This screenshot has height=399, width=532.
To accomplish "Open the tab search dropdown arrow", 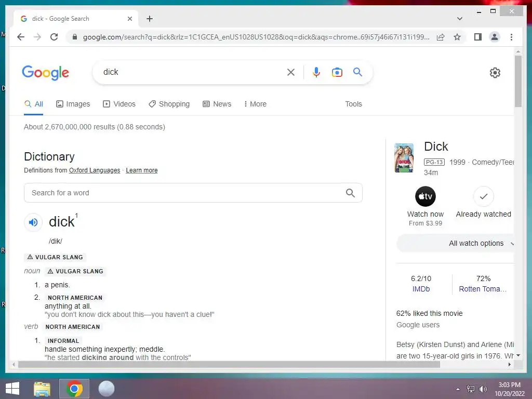I will (x=459, y=19).
